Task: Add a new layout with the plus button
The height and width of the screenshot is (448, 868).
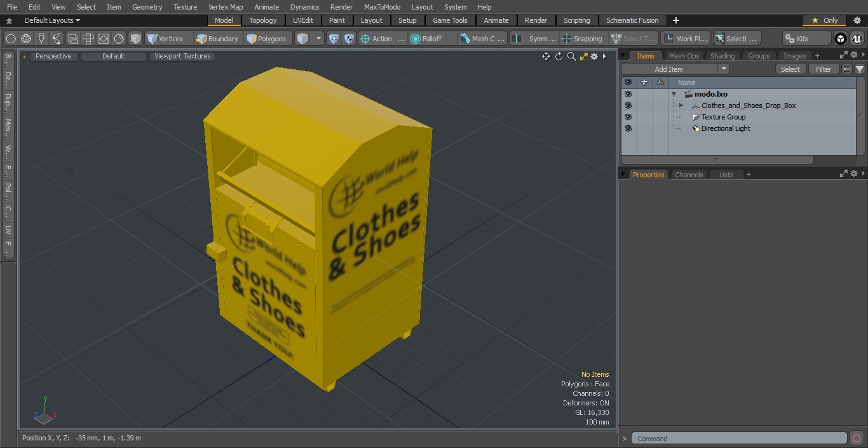Action: coord(675,20)
